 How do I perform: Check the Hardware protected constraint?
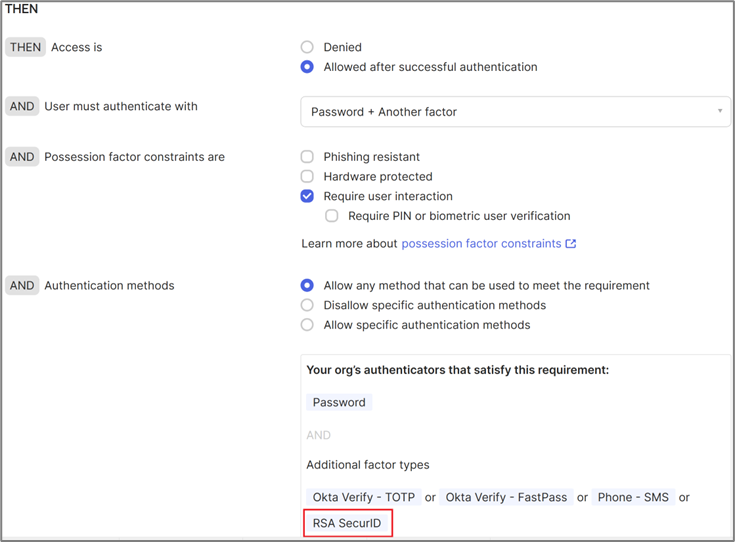click(308, 177)
